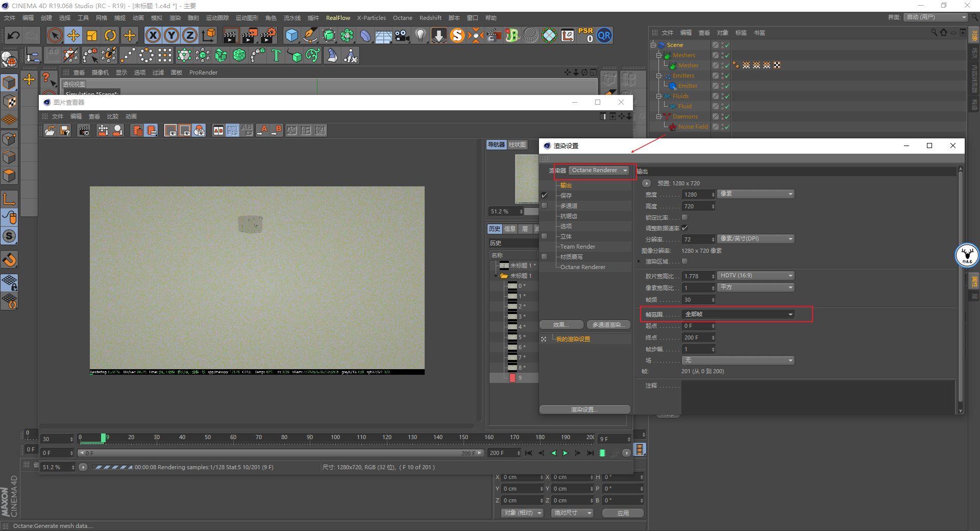Select 抗锯齿 in render settings list
The width and height of the screenshot is (980, 531).
[569, 216]
